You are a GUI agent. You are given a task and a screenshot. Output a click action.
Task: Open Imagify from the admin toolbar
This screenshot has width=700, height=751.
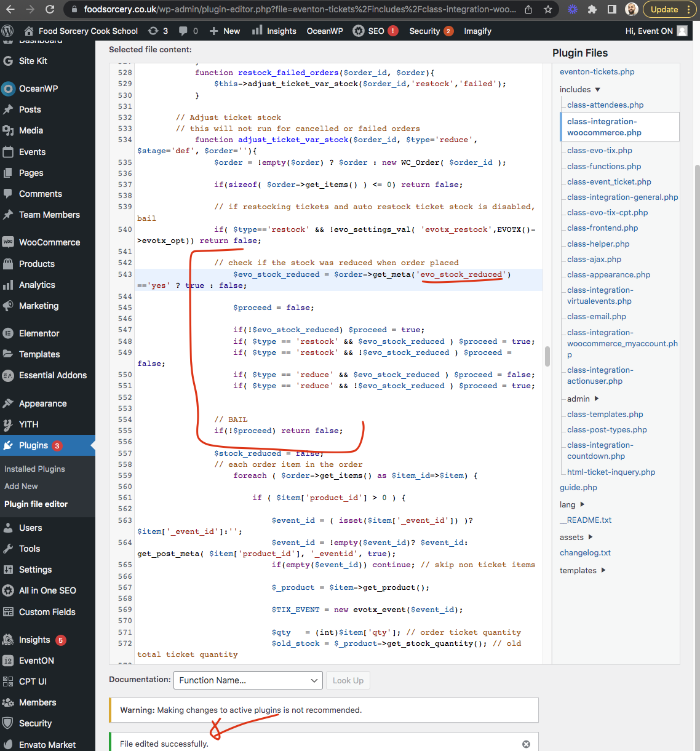tap(477, 31)
